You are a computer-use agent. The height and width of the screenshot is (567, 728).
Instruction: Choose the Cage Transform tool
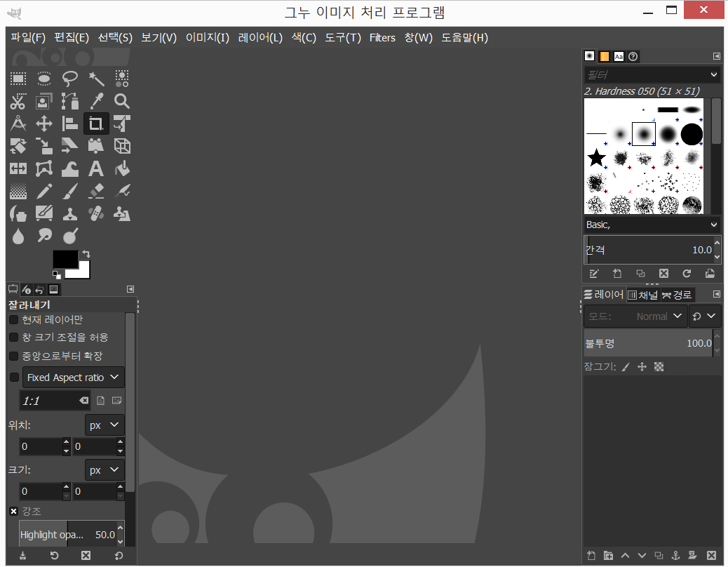tap(44, 168)
